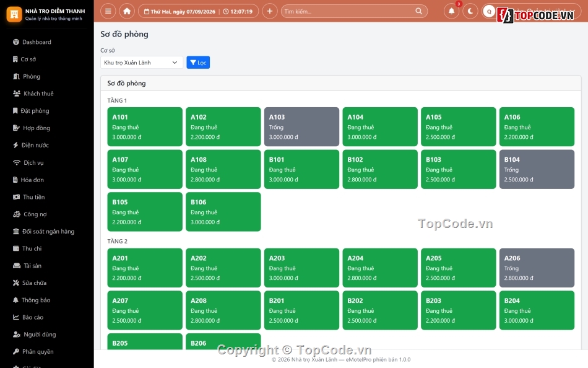Focus the Tìm kiếm search field
588x368 pixels.
355,11
